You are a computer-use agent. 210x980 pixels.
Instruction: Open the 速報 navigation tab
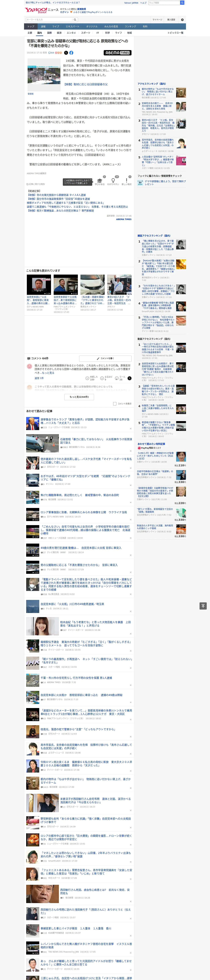43,27
